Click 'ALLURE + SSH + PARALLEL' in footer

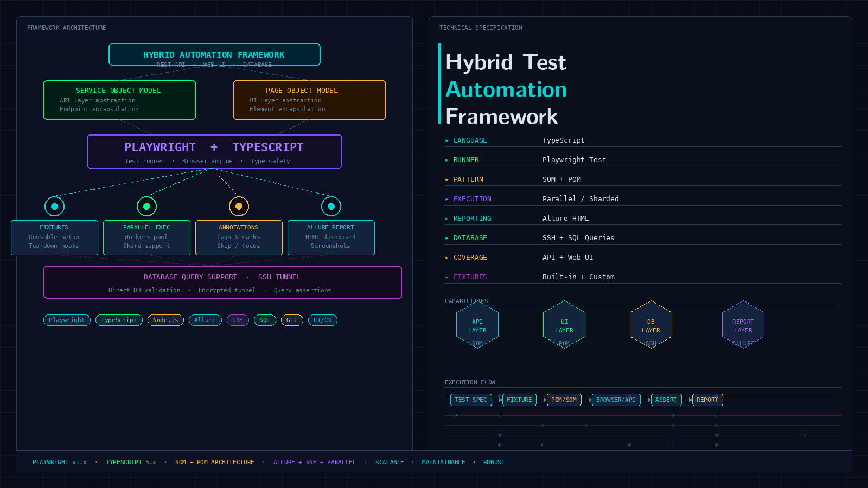[315, 463]
